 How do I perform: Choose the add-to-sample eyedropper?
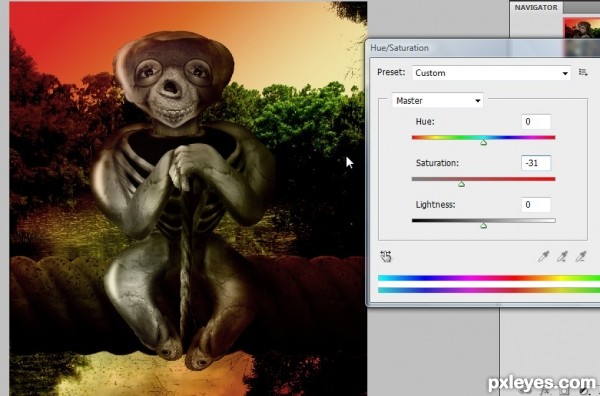coord(562,256)
